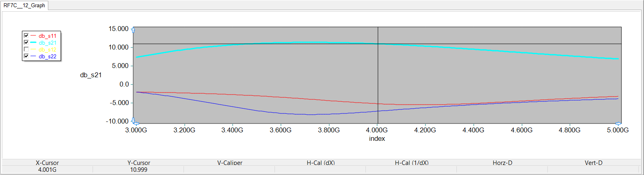Click the cyan db_s21 legend color line
Screen dimensions: 644x175
(33, 43)
